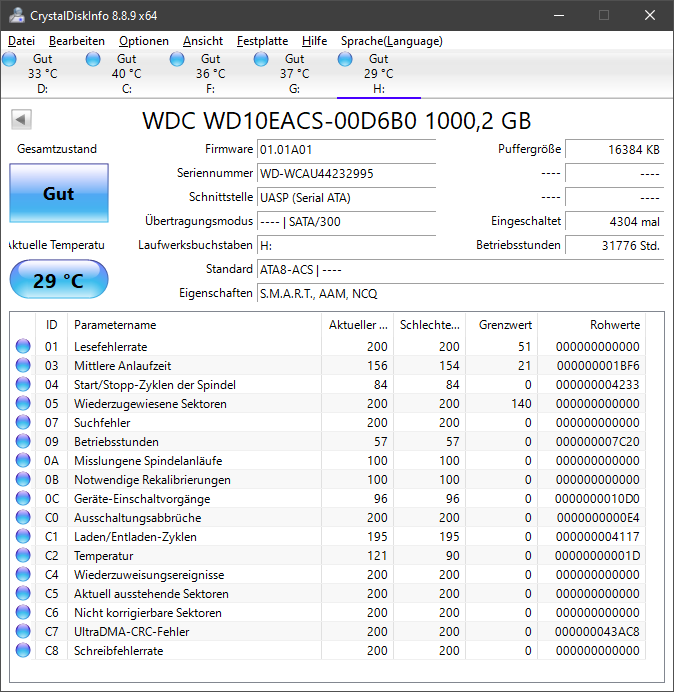Click status icon of Nicht korrigierbare Sektoren
674x692 pixels.
(23, 613)
